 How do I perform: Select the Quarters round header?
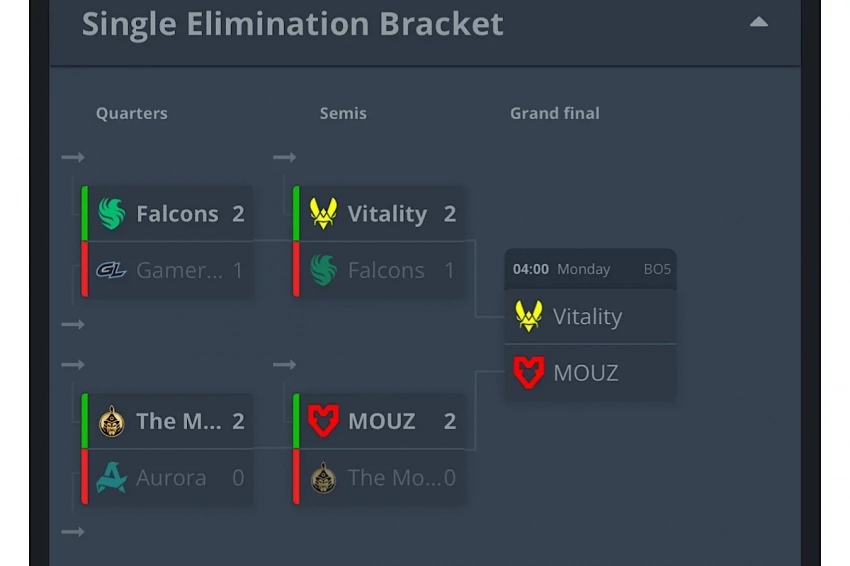tap(131, 113)
